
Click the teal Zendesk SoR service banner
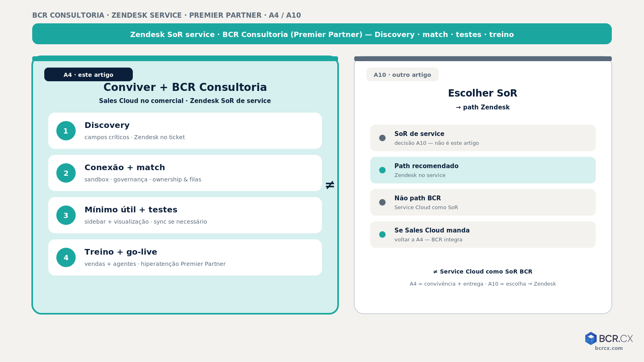click(322, 34)
